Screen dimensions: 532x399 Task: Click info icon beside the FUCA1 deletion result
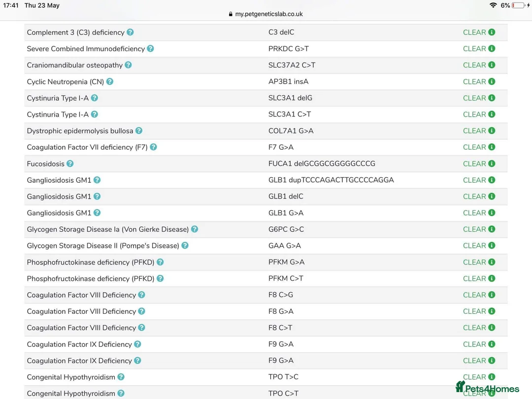[x=492, y=164]
